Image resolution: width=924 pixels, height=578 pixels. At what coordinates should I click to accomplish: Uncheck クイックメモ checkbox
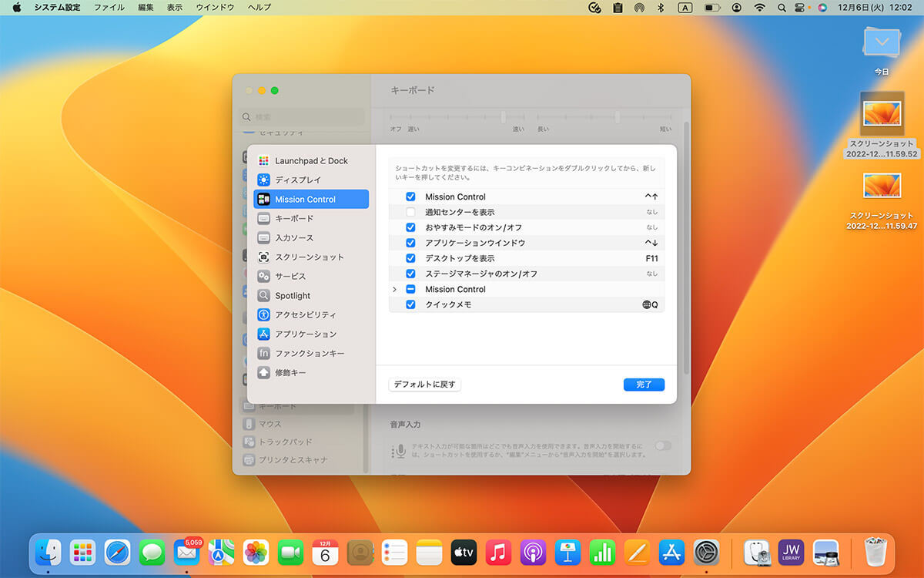click(410, 304)
